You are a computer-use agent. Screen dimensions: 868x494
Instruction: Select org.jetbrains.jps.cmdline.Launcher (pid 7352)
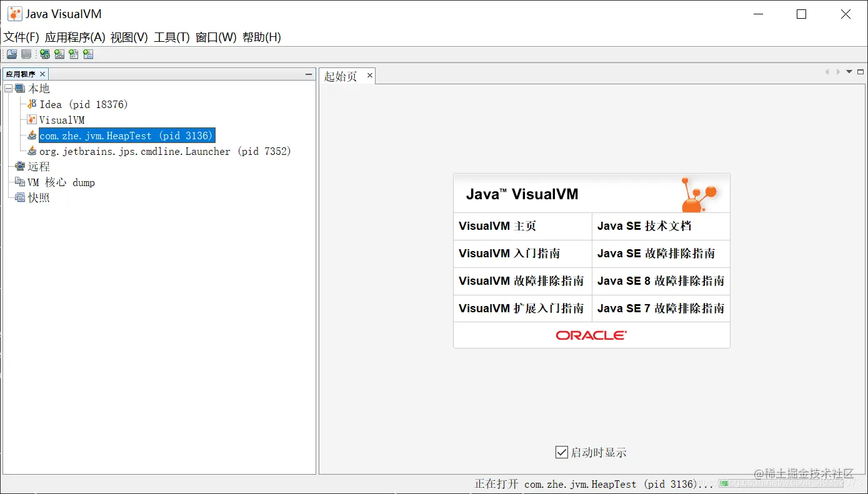pos(166,151)
